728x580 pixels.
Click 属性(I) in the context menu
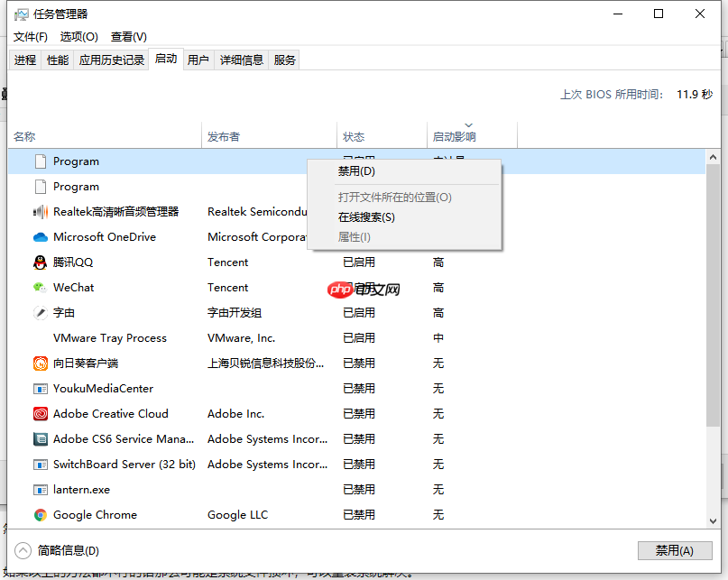[404, 237]
